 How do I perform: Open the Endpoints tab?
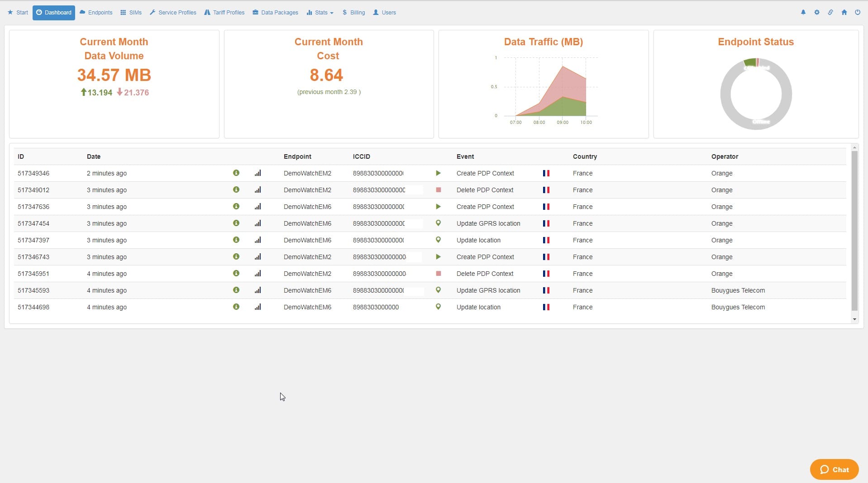(x=96, y=13)
